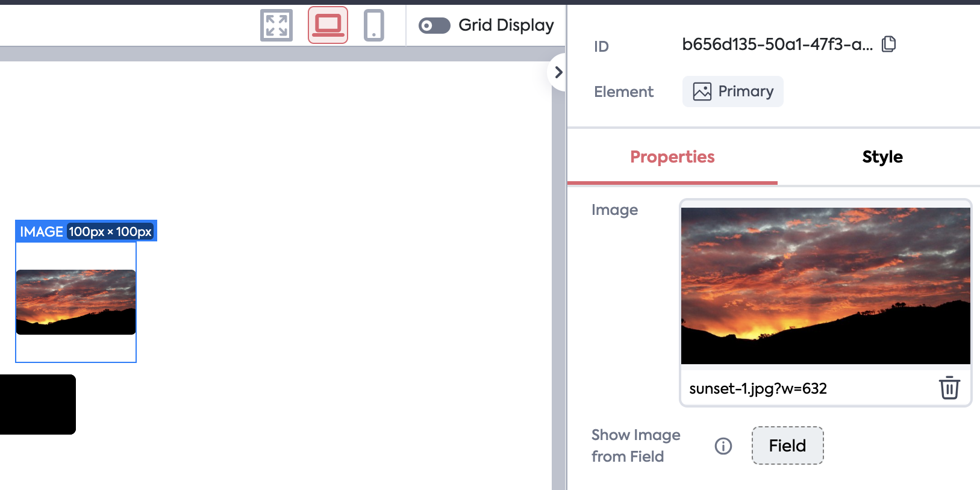Click the sunset-1.jpg?w=632 filename
Image resolution: width=980 pixels, height=490 pixels.
758,389
